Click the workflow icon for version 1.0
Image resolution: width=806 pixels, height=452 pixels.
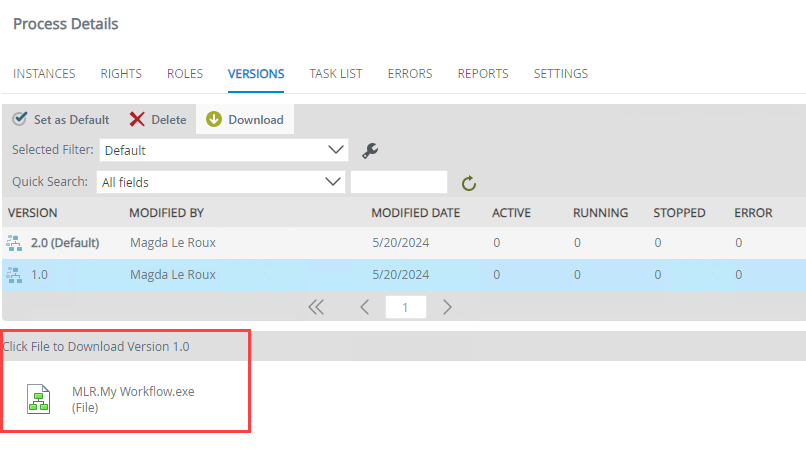point(15,275)
